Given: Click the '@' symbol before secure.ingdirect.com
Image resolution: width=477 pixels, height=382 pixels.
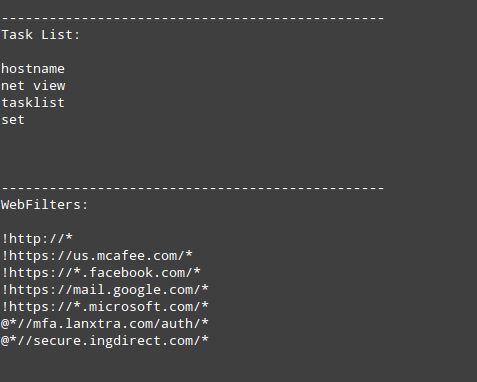Looking at the screenshot, I should pos(5,341).
